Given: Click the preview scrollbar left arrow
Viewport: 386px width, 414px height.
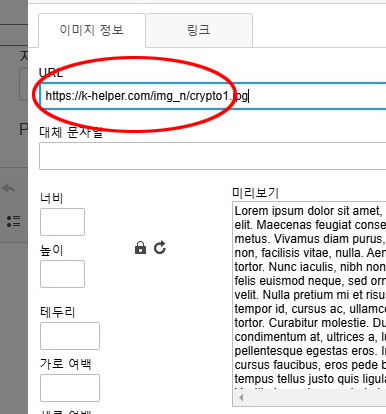Looking at the screenshot, I should pyautogui.click(x=241, y=397).
